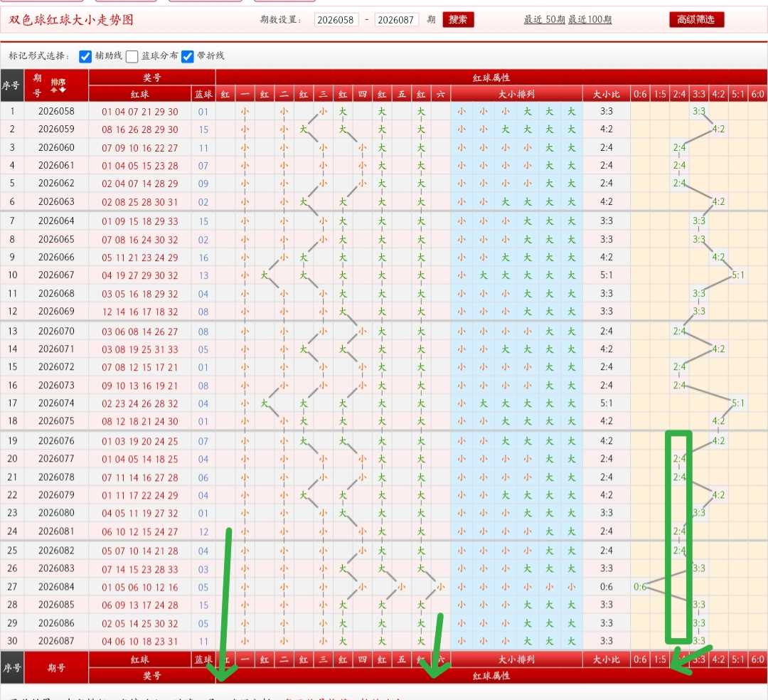Click blue ball 11 in row 2026087
768x700 pixels.
203,642
